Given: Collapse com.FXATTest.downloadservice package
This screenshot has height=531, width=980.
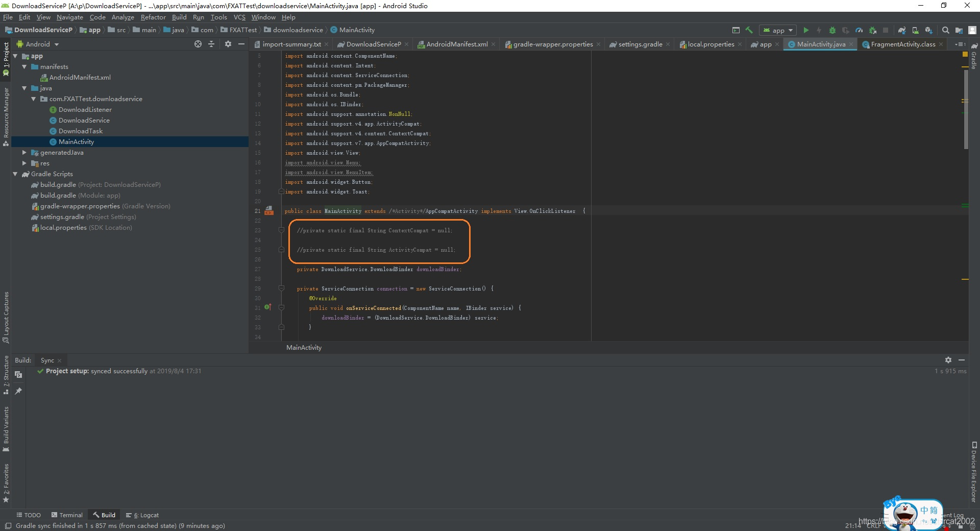Looking at the screenshot, I should [x=34, y=99].
